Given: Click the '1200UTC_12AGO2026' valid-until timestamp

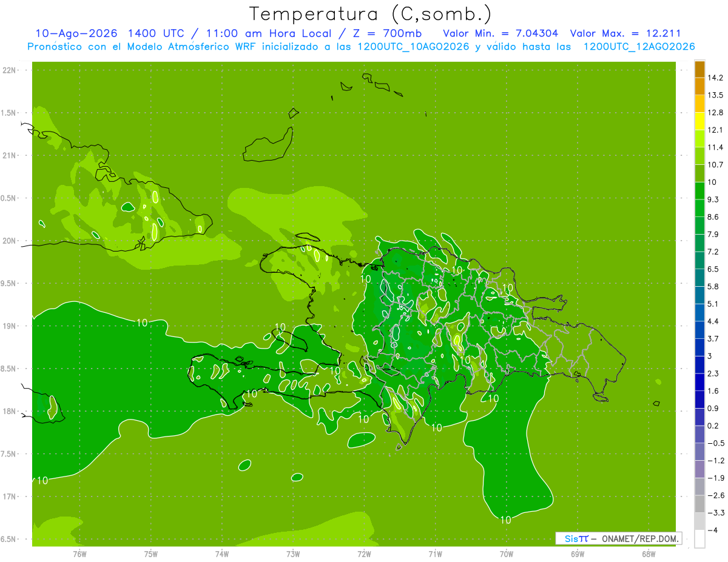Looking at the screenshot, I should tap(639, 47).
